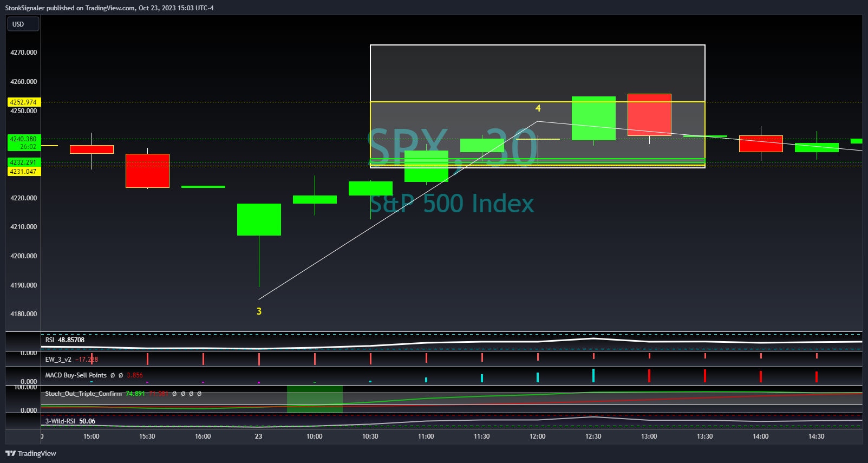This screenshot has height=463, width=868.
Task: Click the 4220.000 price axis value
Action: 24,198
